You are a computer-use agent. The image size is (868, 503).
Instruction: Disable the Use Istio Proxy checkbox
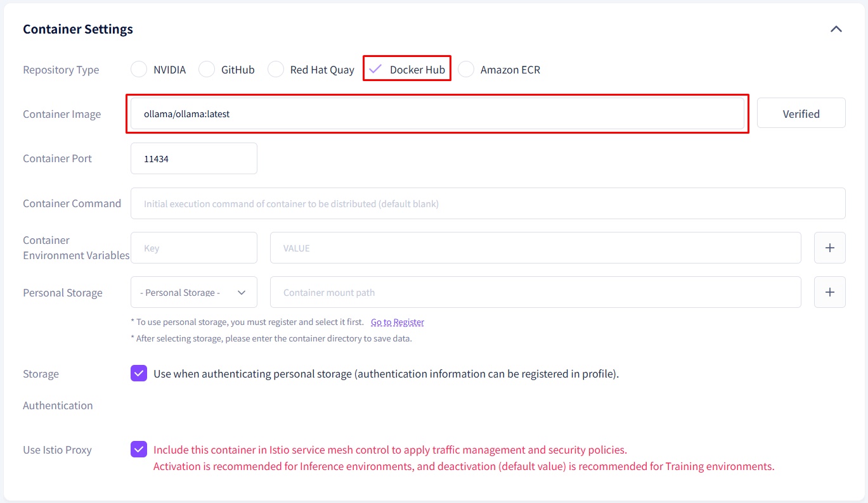139,450
